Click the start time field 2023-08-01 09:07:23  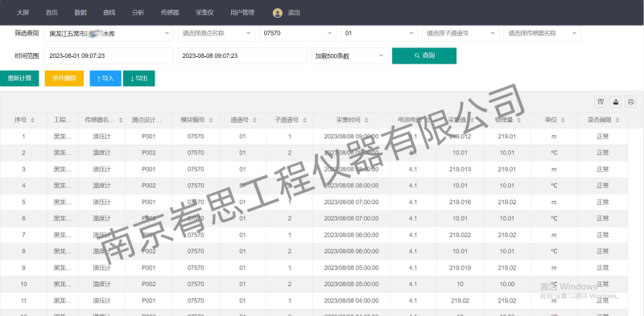pos(109,55)
